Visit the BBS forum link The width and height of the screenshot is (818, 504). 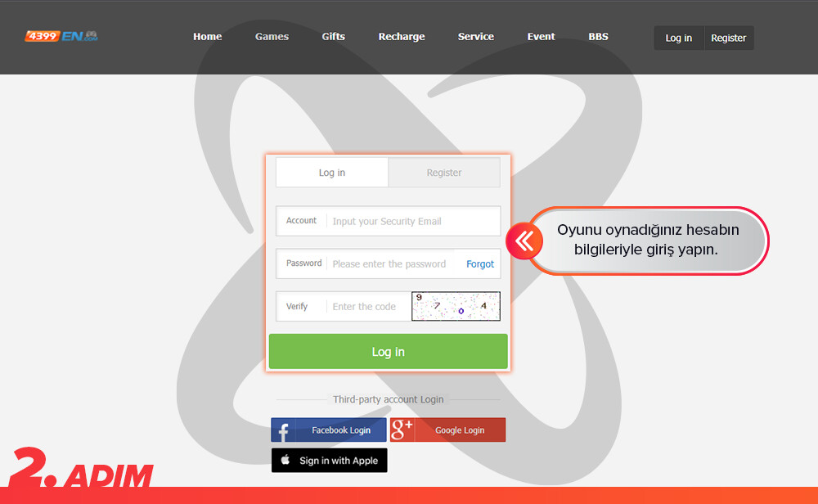pos(598,37)
